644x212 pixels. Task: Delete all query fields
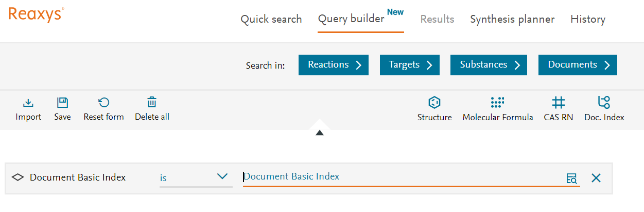pyautogui.click(x=152, y=102)
